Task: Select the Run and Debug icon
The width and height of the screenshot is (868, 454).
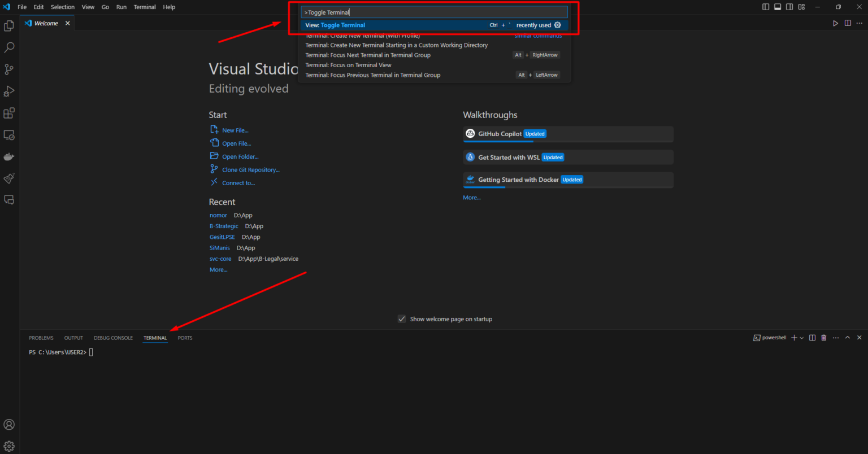Action: pos(9,91)
